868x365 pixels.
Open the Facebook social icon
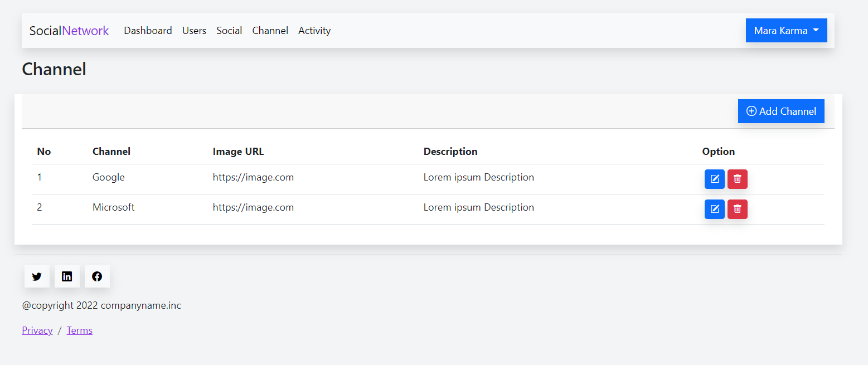point(97,276)
